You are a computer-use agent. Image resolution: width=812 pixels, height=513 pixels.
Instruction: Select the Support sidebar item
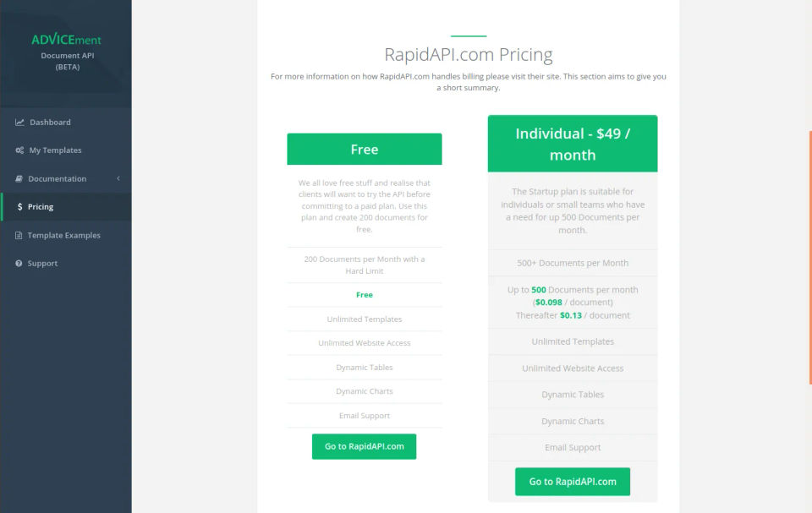pyautogui.click(x=42, y=264)
